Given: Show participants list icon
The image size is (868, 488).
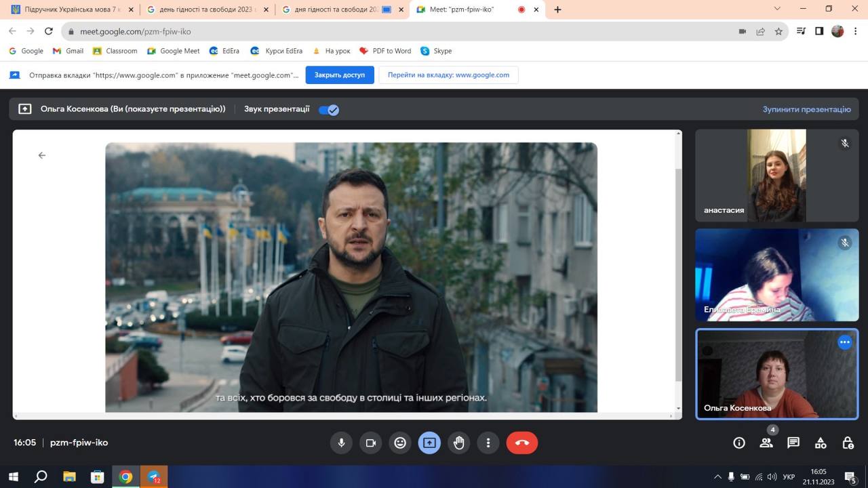Looking at the screenshot, I should (x=766, y=443).
